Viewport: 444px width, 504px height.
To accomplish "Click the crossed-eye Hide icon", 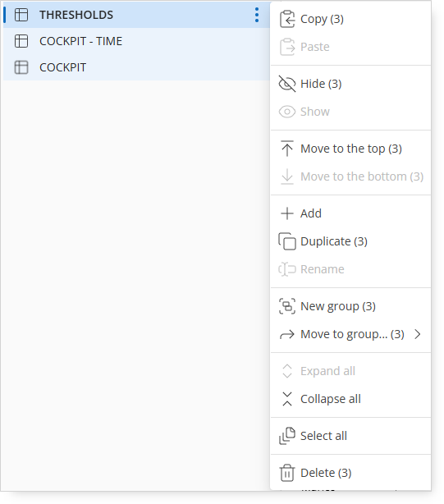I will (x=287, y=84).
